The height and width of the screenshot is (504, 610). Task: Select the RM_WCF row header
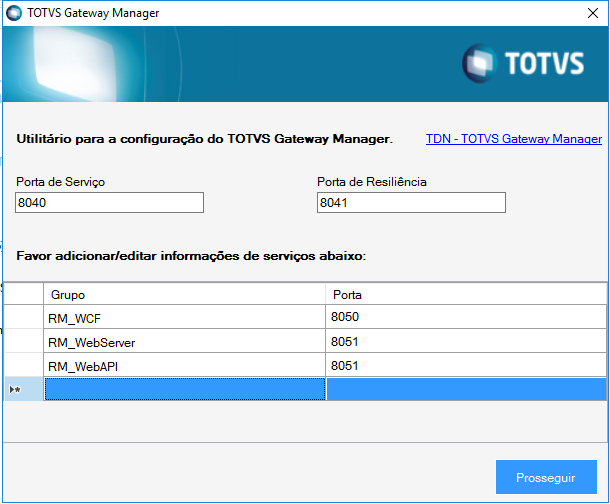click(23, 317)
